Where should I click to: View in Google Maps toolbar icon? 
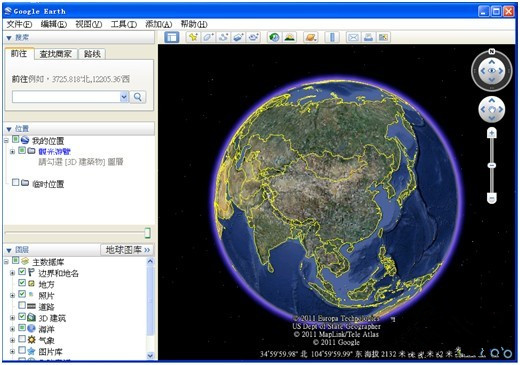click(x=383, y=37)
